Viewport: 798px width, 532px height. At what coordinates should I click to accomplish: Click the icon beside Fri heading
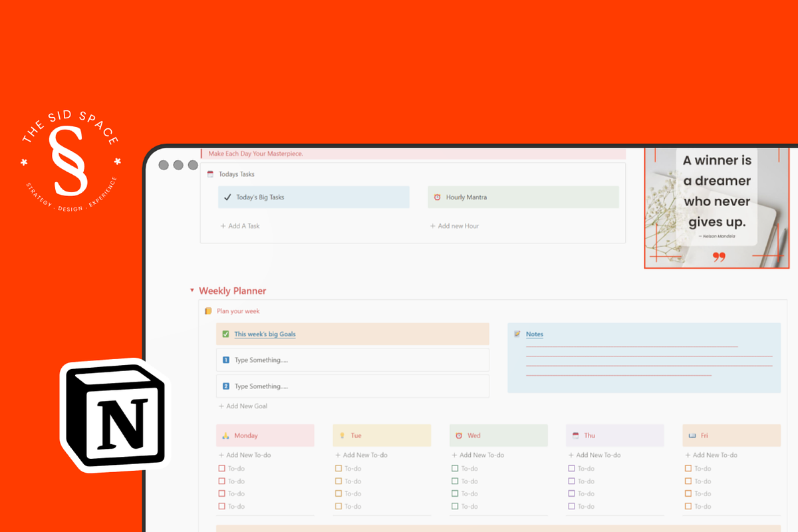(692, 436)
